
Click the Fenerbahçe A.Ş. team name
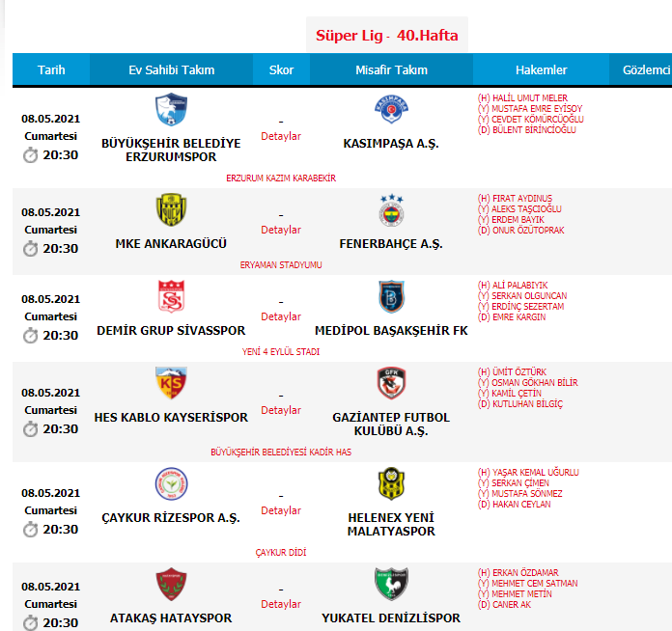tap(391, 244)
